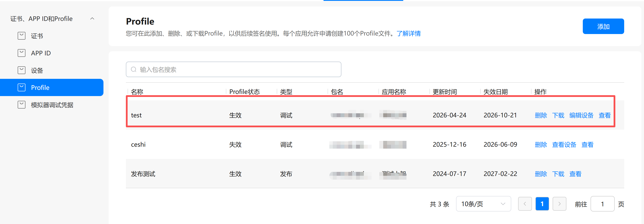Click the 模拟器调试凭据 sidebar icon
This screenshot has width=644, height=224.
coord(22,105)
